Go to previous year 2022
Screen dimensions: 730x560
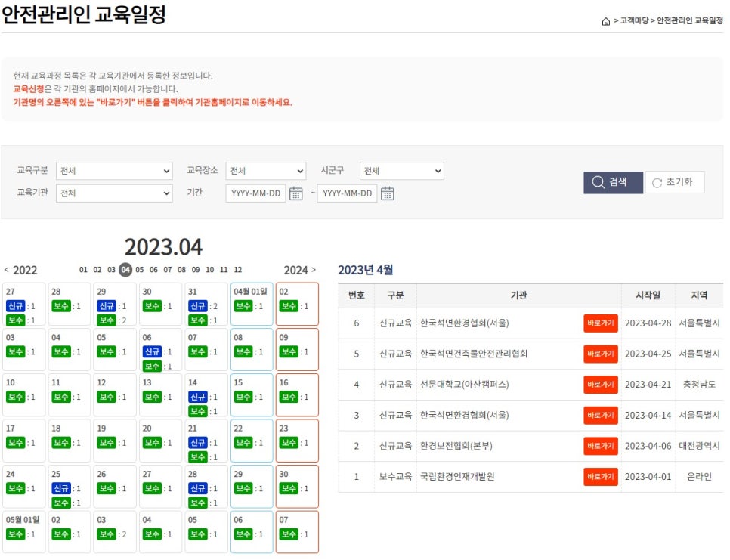click(21, 270)
